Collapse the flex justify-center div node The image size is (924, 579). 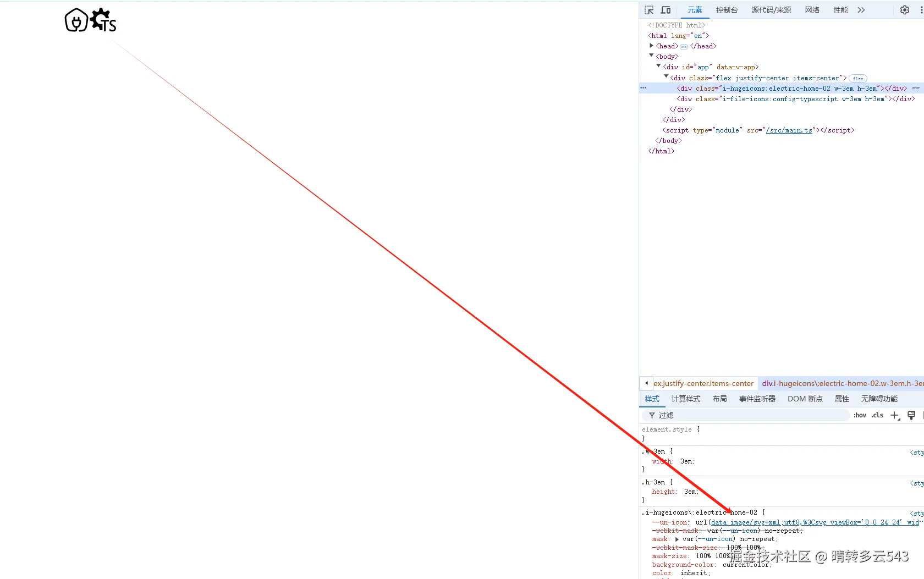tap(666, 76)
